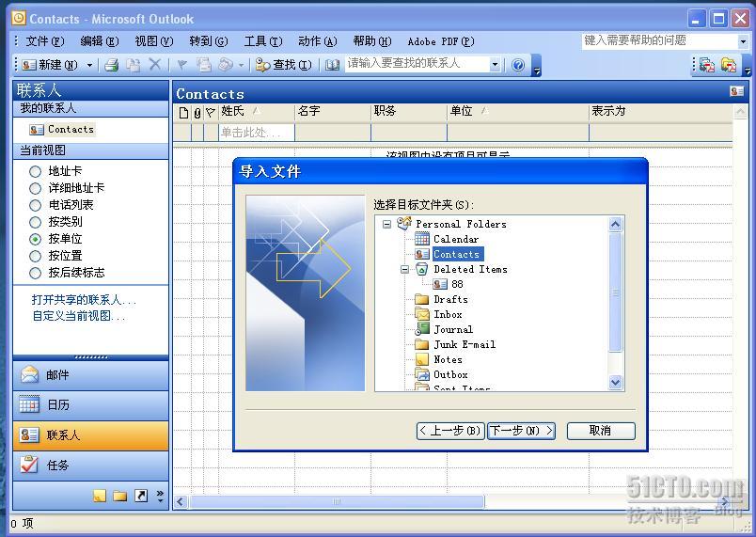756x537 pixels.
Task: Open the find contact combo box dropdown
Action: [x=495, y=64]
